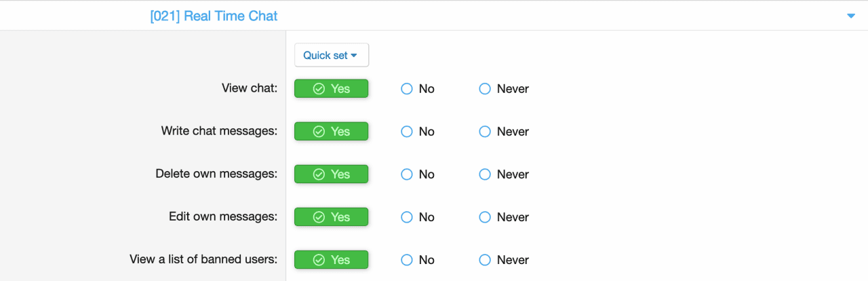Set View chat to Never
This screenshot has height=281, width=868.
(485, 89)
